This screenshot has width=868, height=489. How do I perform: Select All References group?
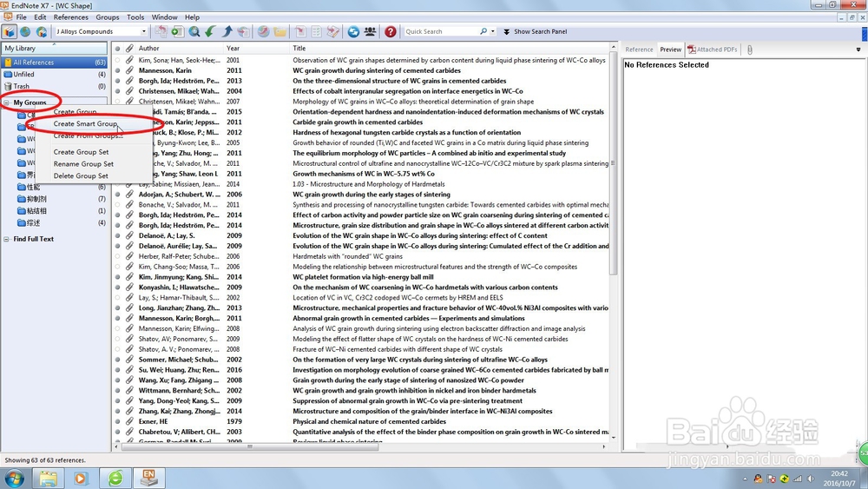click(55, 63)
